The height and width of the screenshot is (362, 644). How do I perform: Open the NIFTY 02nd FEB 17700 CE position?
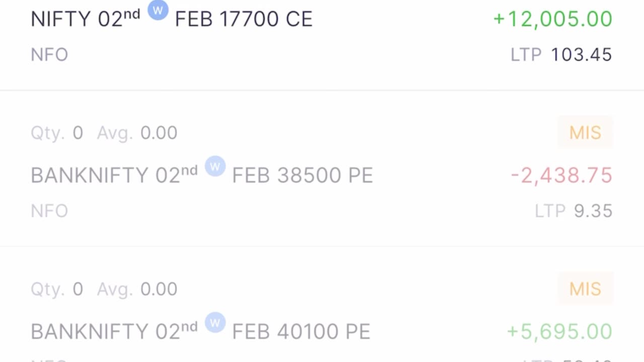click(322, 38)
